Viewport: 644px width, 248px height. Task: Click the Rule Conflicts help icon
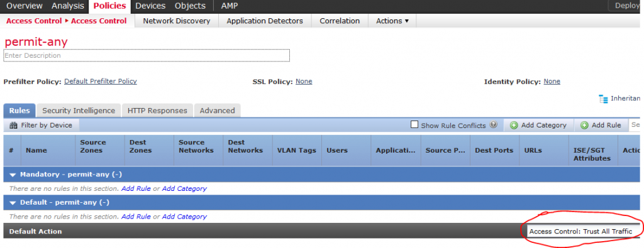click(x=493, y=124)
